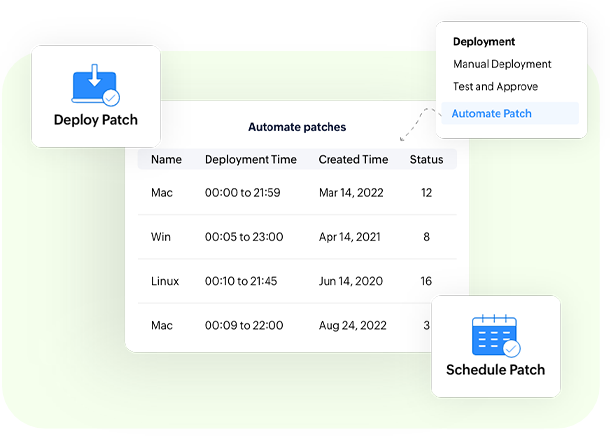
Task: Select the Win patch row
Action: [162, 237]
